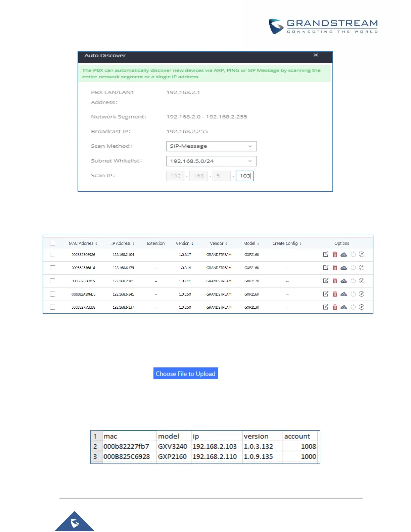Viewport: 411px width, 532px height.
Task: Open compass icon for 000B82A206D8
Action: click(x=362, y=294)
